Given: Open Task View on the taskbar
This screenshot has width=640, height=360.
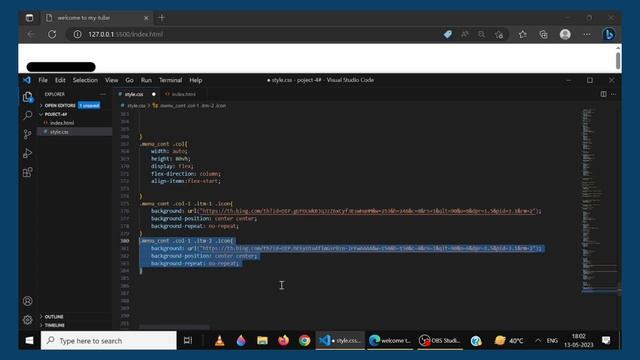Looking at the screenshot, I should point(188,340).
